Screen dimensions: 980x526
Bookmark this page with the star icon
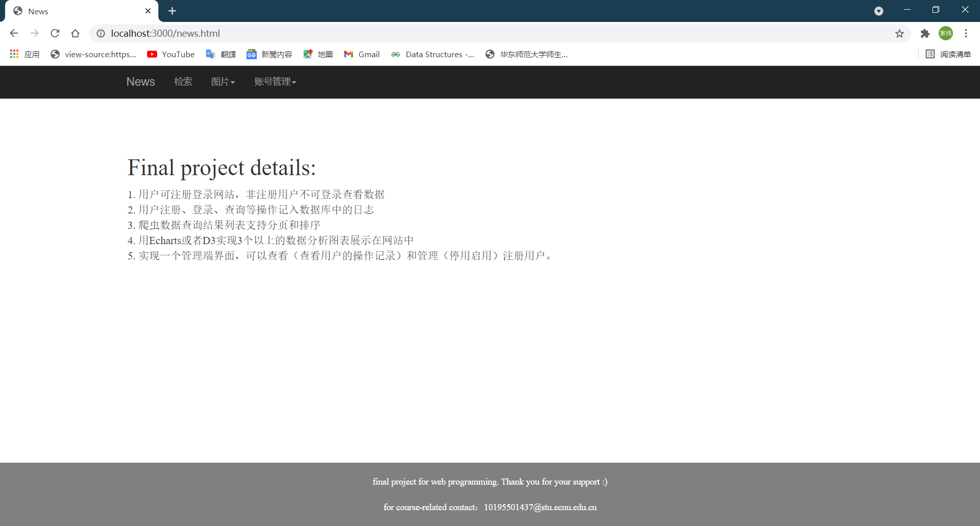tap(900, 33)
